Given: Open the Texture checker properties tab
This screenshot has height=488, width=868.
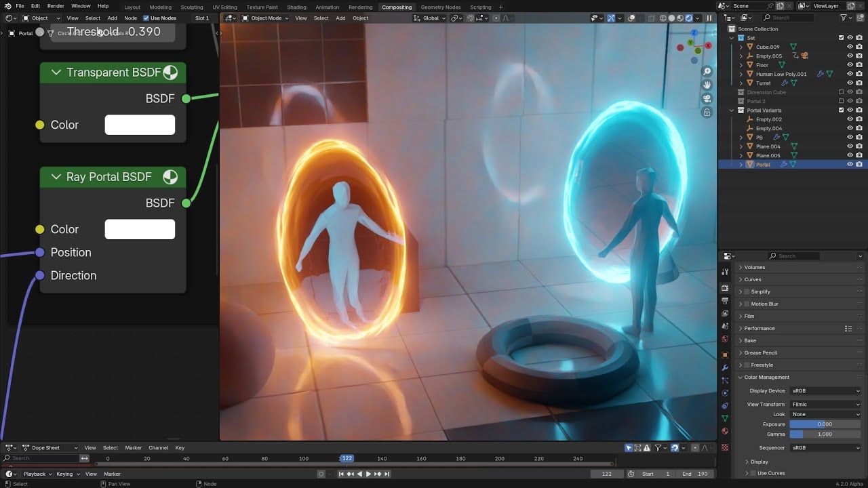Looking at the screenshot, I should 725,447.
